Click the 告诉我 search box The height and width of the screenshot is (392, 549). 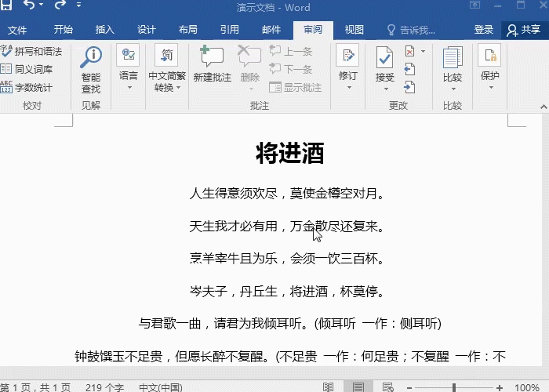412,31
